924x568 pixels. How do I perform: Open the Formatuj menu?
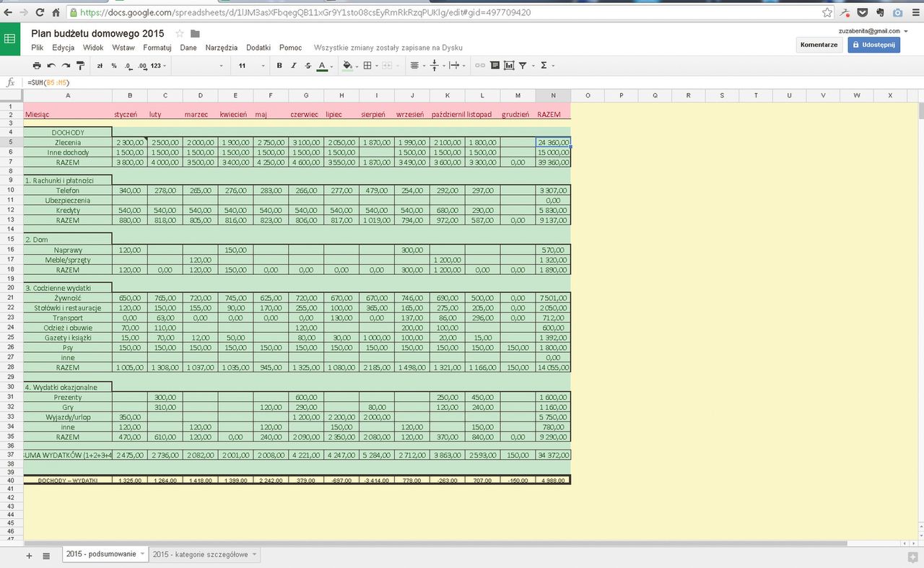click(x=157, y=48)
